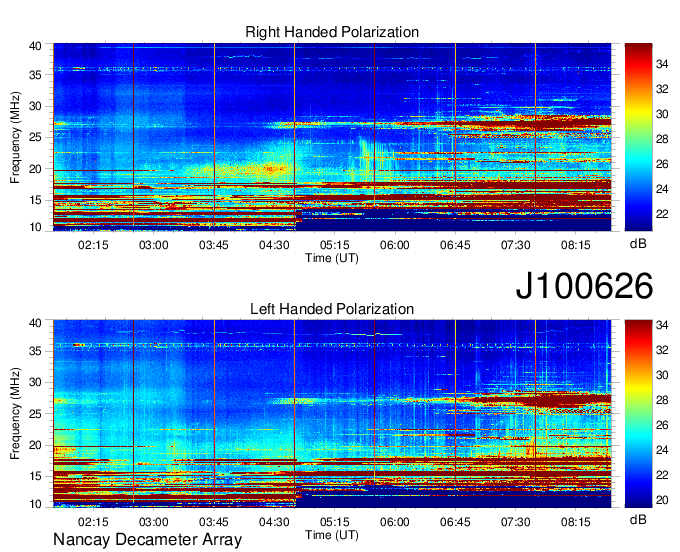Click the "Time (UT)" label under the right-handed plot
The image size is (680, 552).
click(x=332, y=258)
